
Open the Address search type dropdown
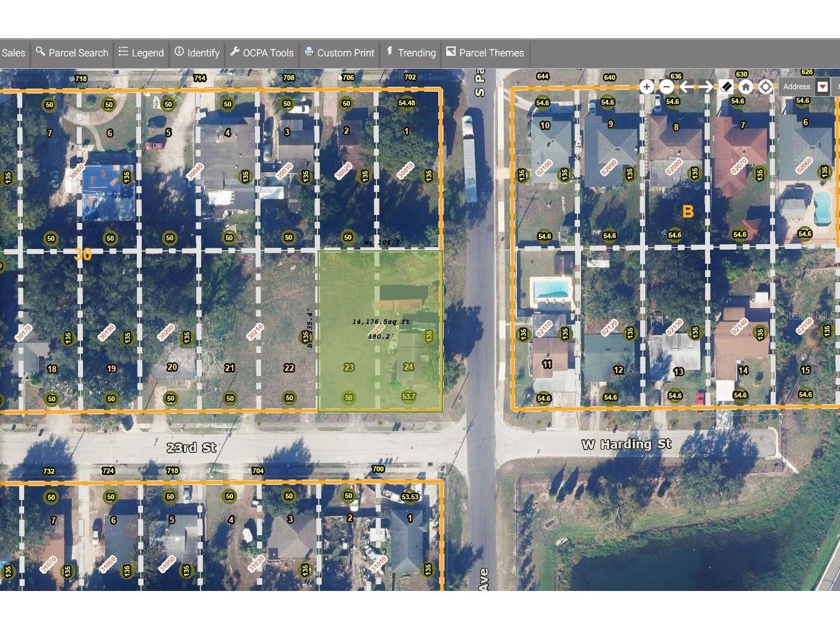tap(822, 87)
